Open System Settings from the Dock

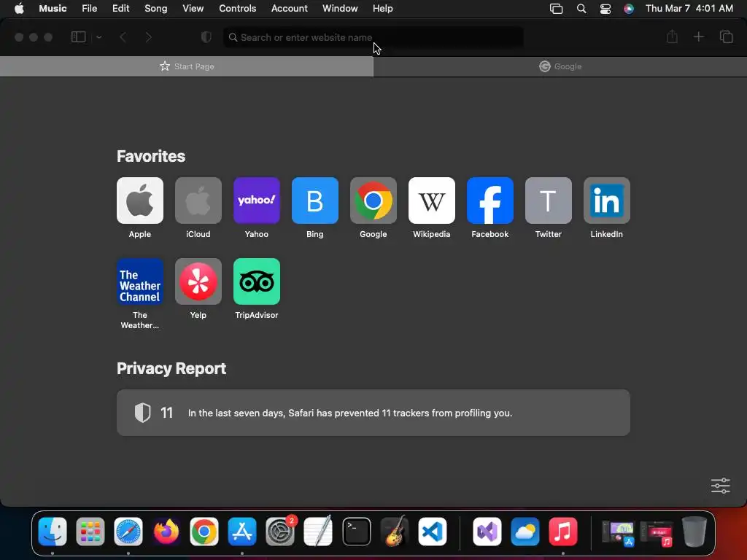[x=280, y=532]
